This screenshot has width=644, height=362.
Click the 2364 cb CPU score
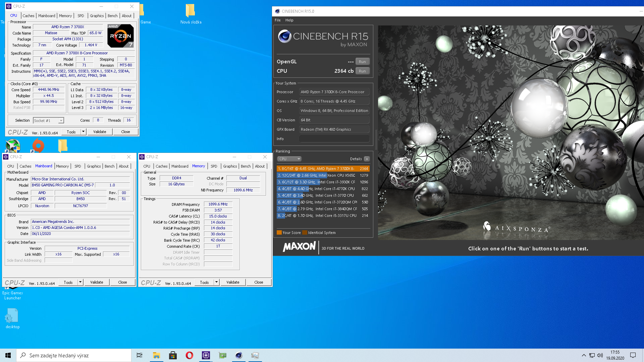point(344,71)
